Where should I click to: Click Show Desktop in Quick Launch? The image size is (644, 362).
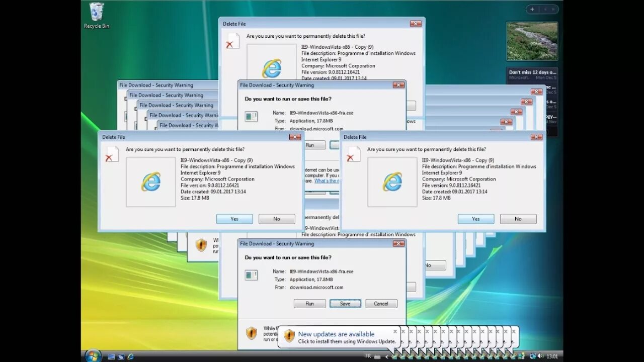[111, 356]
